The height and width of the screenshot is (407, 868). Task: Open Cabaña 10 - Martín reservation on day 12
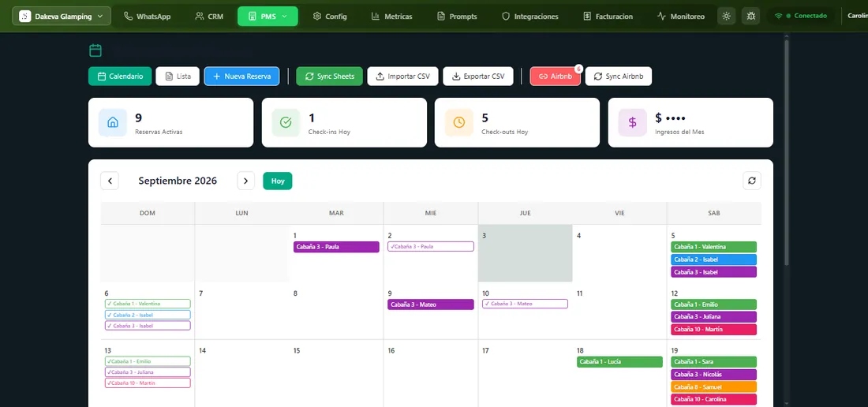pos(713,330)
